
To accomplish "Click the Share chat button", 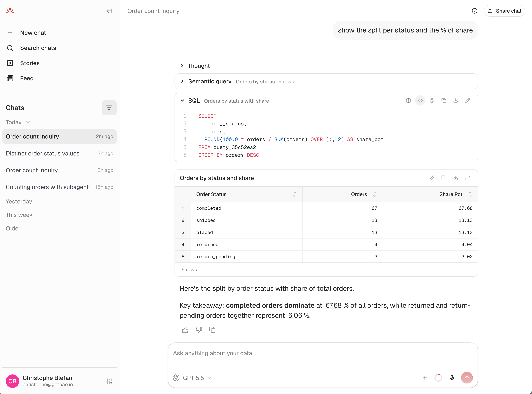I will click(504, 11).
